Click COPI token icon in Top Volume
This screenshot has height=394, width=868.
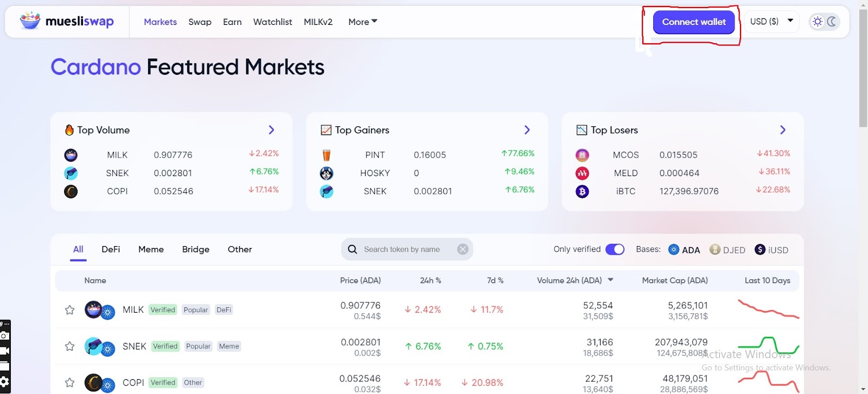point(71,191)
